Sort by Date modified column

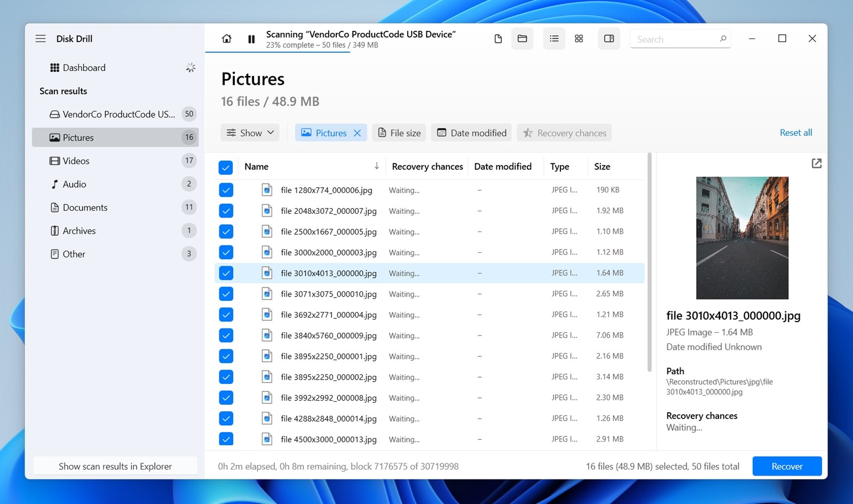(x=503, y=166)
